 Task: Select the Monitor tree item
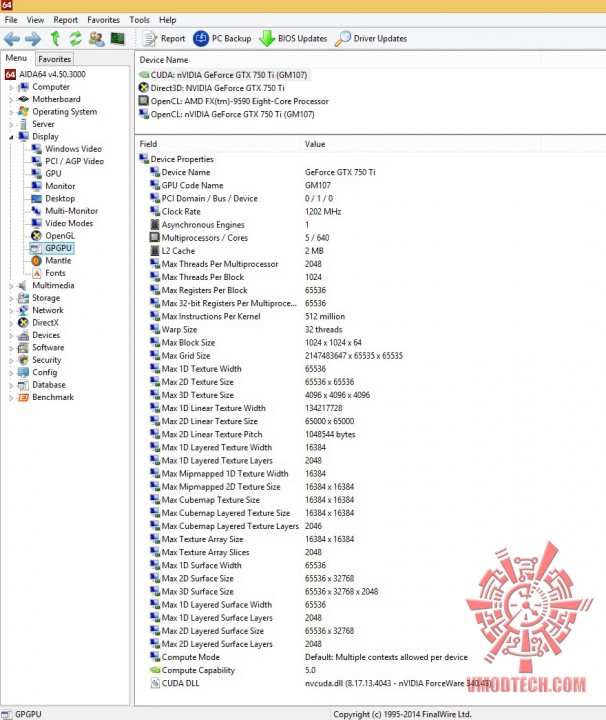click(53, 186)
